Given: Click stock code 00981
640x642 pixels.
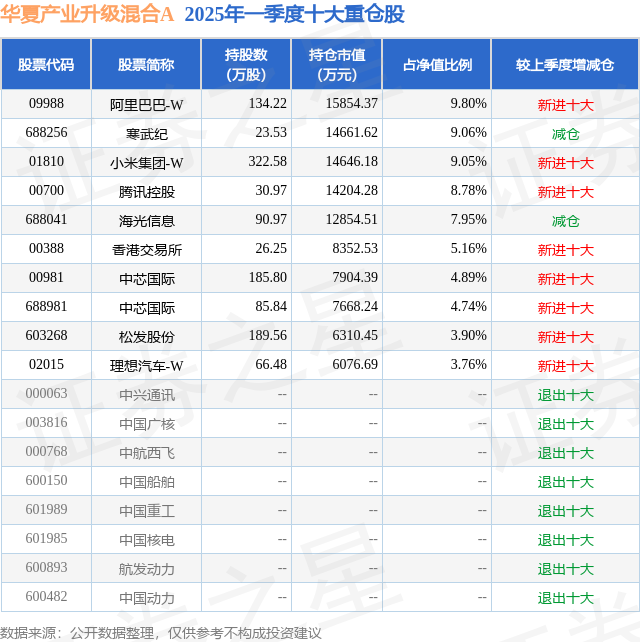Looking at the screenshot, I should pos(46,278).
